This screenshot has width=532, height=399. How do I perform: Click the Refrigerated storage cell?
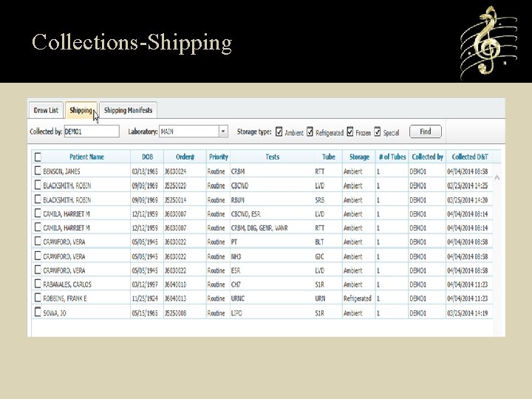[x=358, y=299]
